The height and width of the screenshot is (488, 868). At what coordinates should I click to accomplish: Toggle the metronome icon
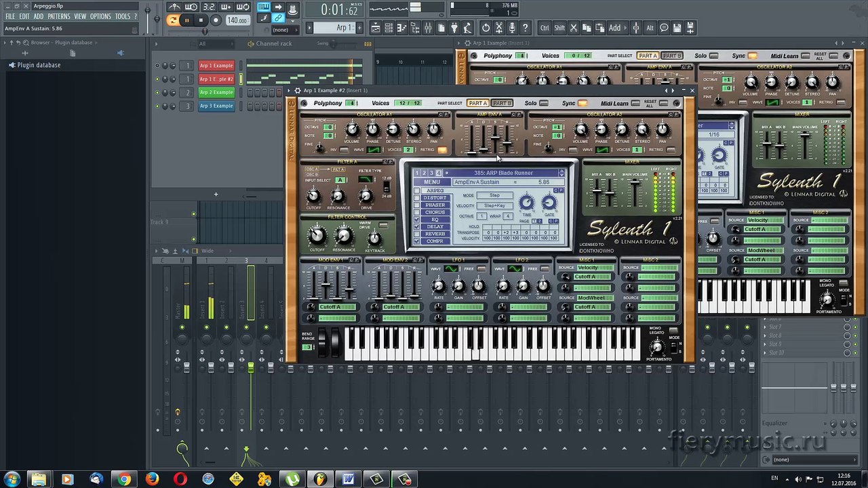pyautogui.click(x=174, y=7)
